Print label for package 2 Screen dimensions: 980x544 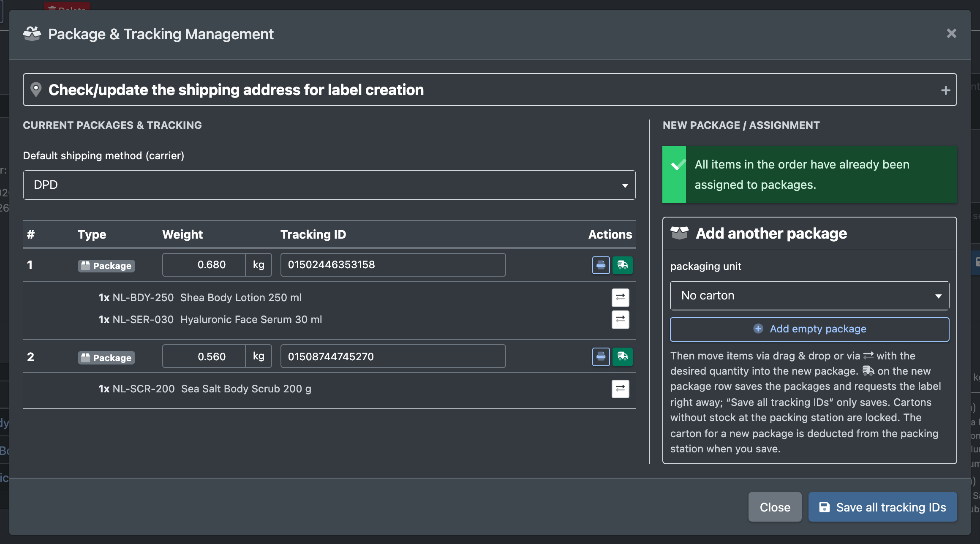(601, 357)
